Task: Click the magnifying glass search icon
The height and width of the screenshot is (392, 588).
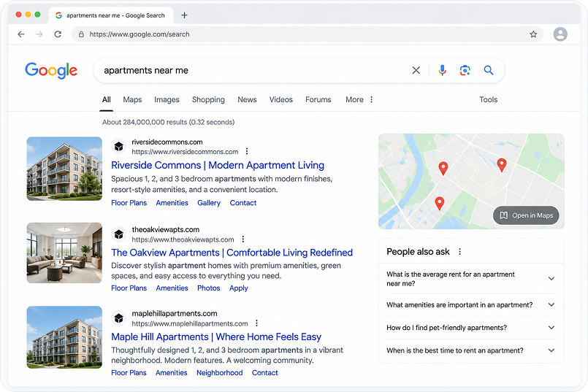Action: pyautogui.click(x=488, y=70)
